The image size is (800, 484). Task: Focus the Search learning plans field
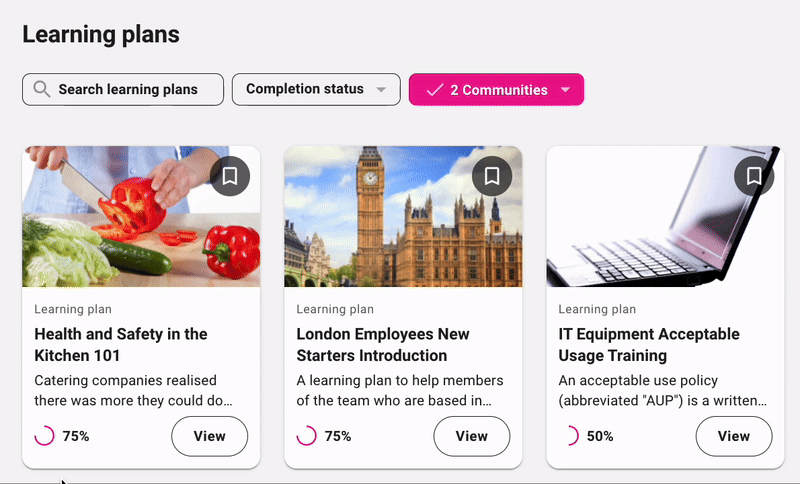(x=128, y=89)
